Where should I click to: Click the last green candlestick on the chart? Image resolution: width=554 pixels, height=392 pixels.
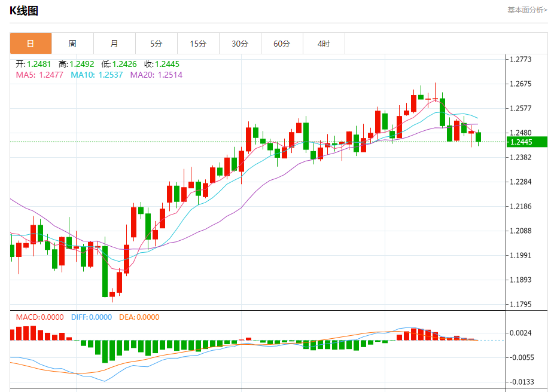(x=479, y=137)
